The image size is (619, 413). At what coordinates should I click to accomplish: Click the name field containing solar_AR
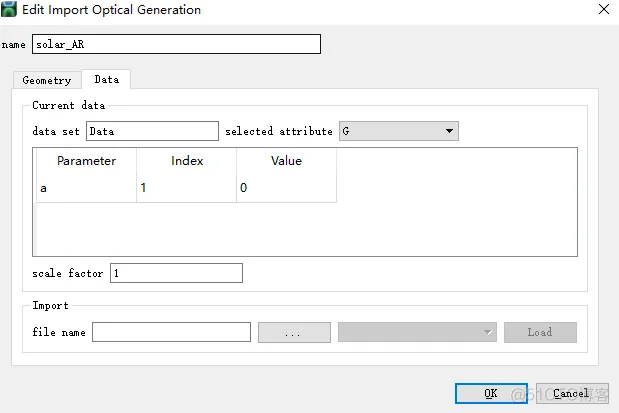[176, 44]
